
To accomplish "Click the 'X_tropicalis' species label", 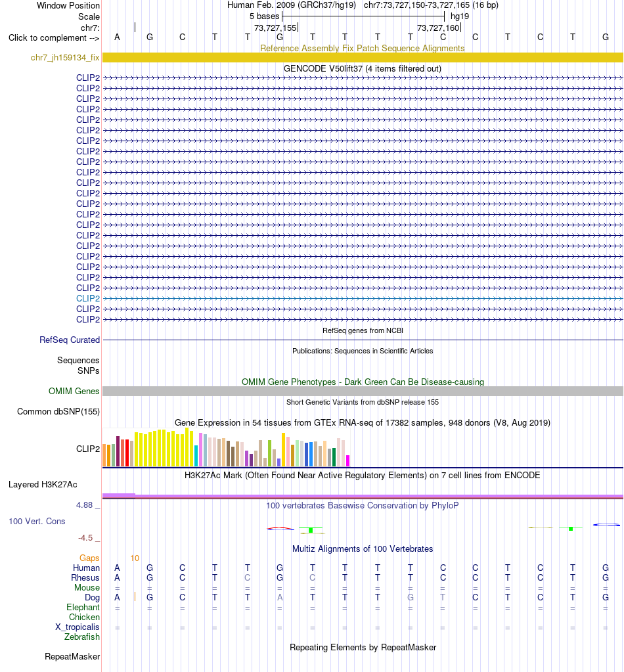I will [78, 627].
